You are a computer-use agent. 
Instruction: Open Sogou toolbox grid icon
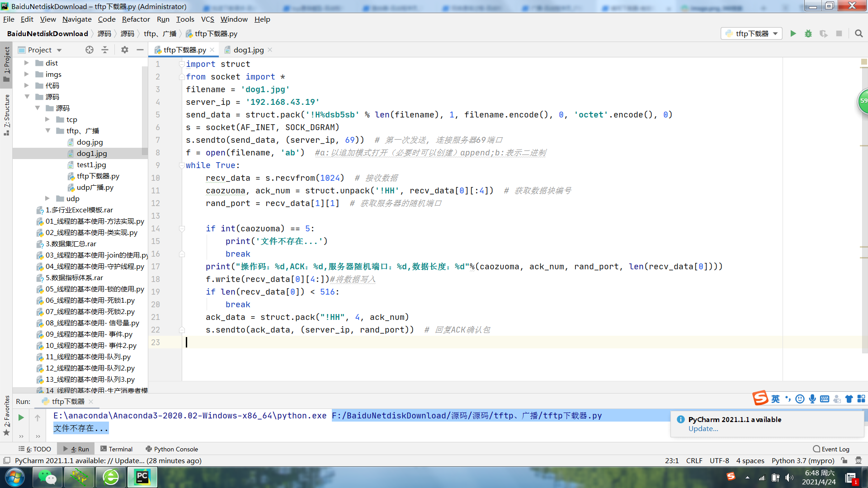click(x=861, y=399)
